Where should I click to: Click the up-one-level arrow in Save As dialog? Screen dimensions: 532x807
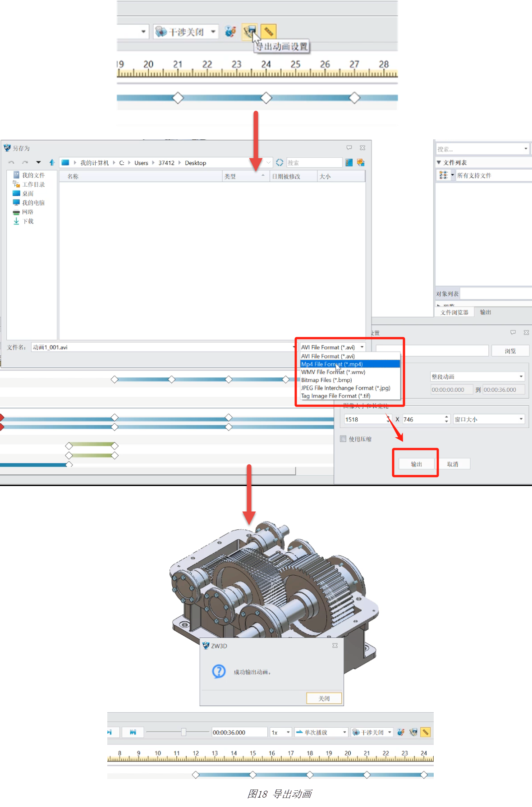52,163
